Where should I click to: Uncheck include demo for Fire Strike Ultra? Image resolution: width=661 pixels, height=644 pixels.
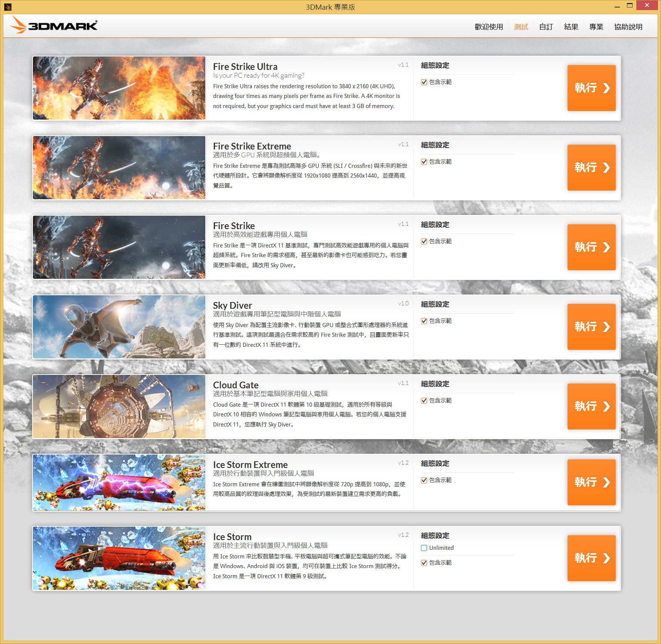[424, 82]
